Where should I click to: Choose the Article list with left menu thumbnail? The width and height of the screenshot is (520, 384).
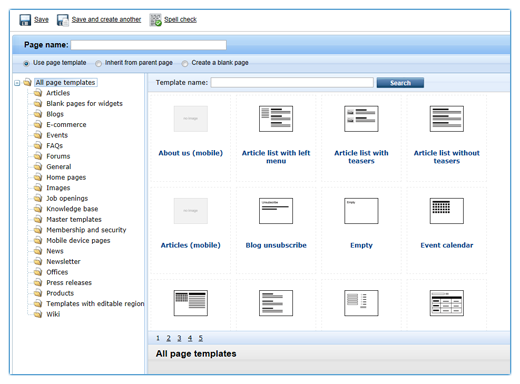pos(276,119)
